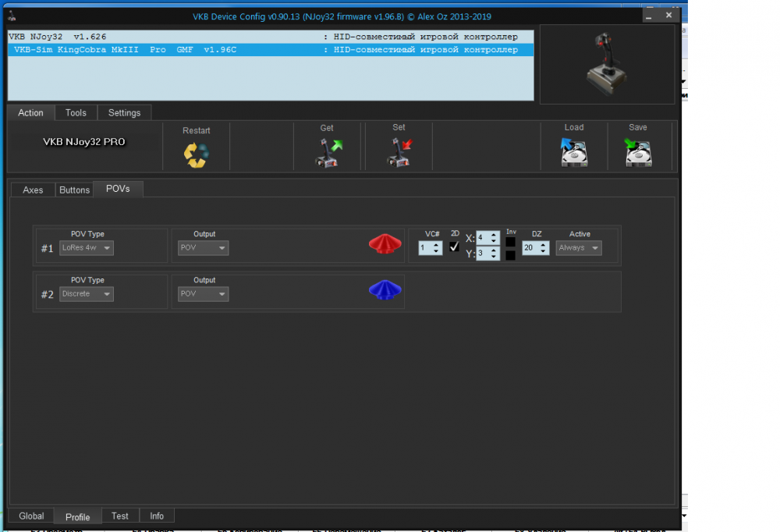780x532 pixels.
Task: Open the Info bottom tab
Action: point(157,516)
